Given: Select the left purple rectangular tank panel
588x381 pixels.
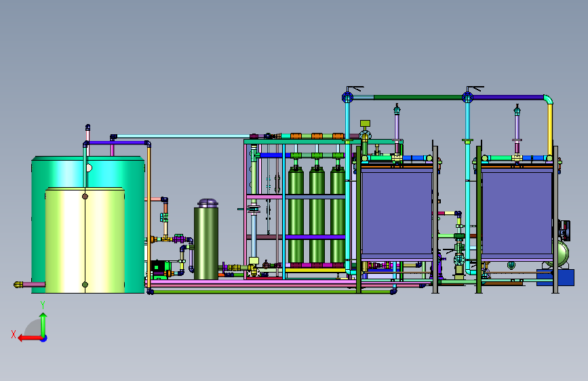Looking at the screenshot, I should 397,213.
